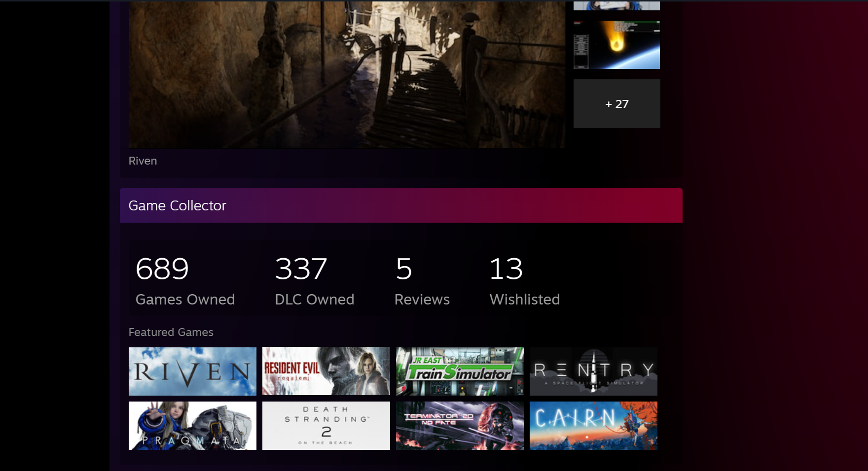Open the Riven featured game banner
Screen dimensions: 868x471
click(192, 371)
